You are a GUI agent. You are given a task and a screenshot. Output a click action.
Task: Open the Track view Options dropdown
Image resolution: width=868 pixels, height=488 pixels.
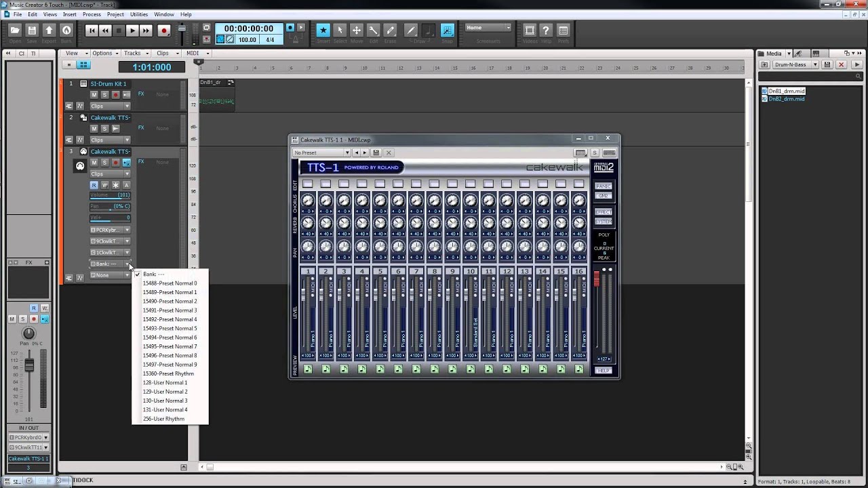104,53
